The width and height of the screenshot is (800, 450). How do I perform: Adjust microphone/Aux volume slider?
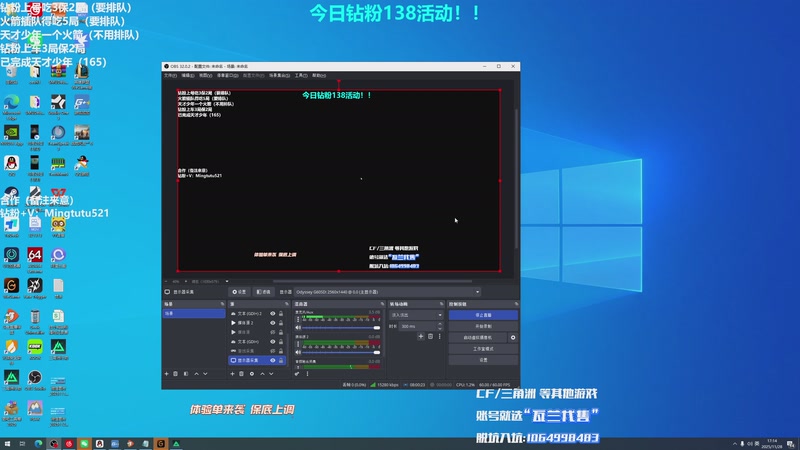(341, 328)
